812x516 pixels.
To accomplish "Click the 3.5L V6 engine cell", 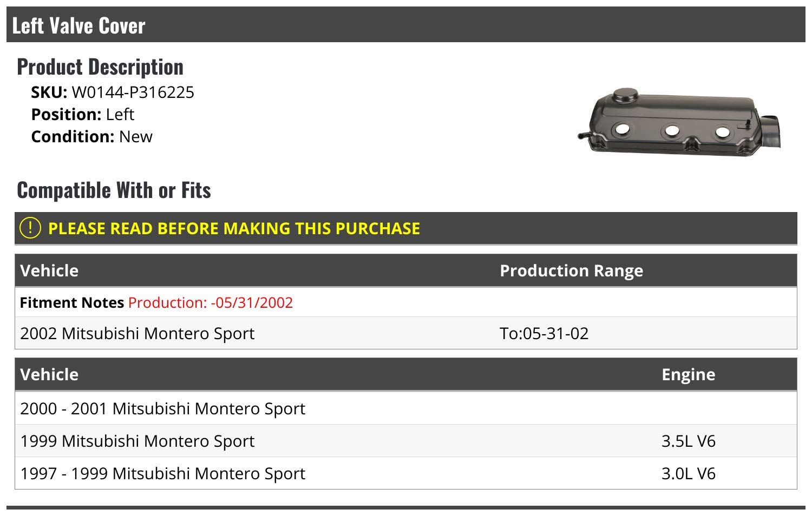I will coord(688,441).
